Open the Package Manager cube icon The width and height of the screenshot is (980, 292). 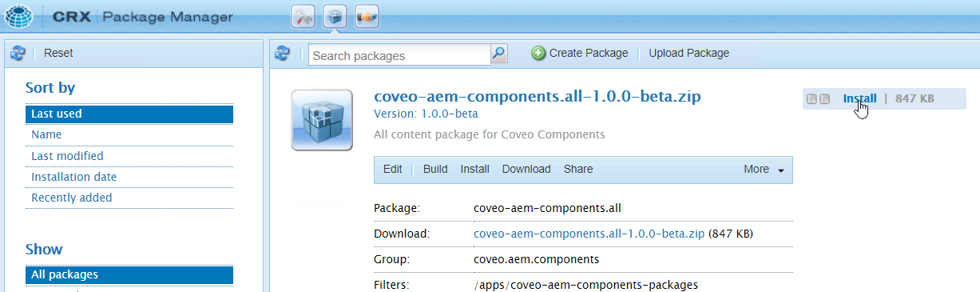tap(335, 16)
